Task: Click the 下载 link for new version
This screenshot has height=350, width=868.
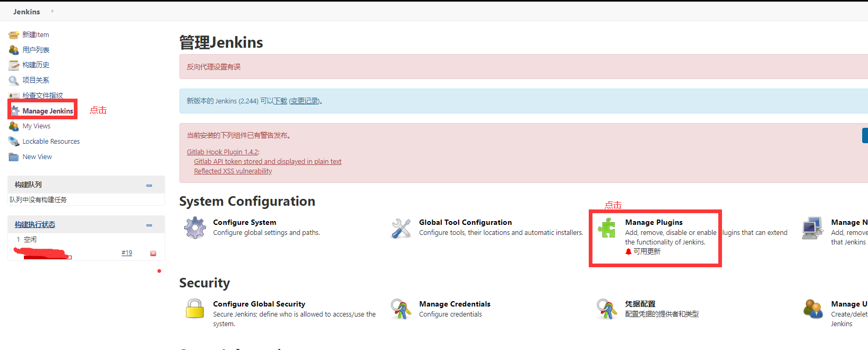Action: pyautogui.click(x=280, y=101)
